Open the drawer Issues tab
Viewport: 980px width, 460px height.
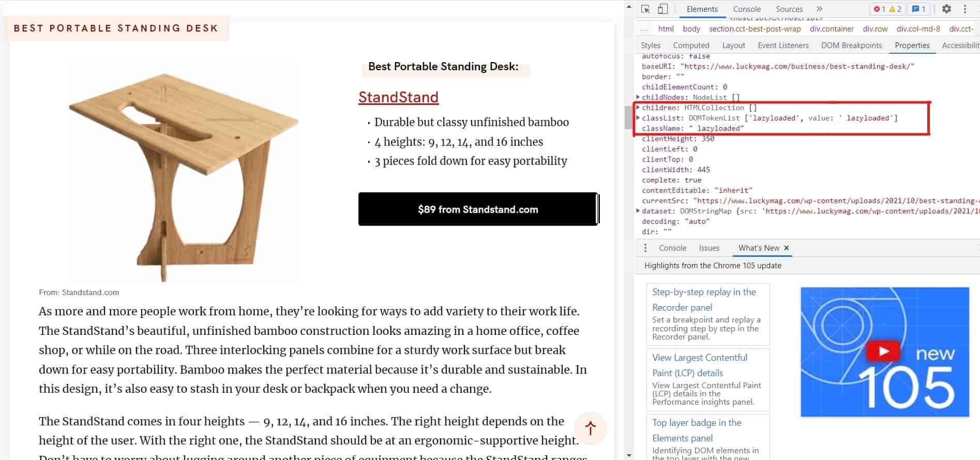(x=709, y=248)
